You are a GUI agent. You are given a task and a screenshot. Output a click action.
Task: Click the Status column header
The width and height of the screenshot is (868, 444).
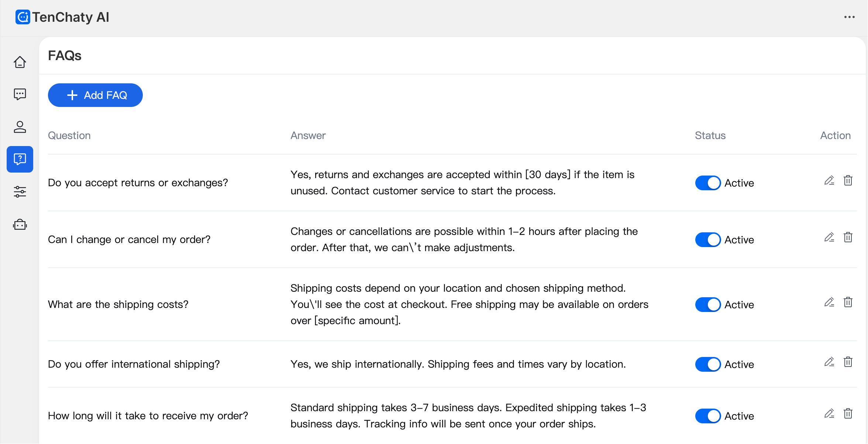click(x=710, y=136)
